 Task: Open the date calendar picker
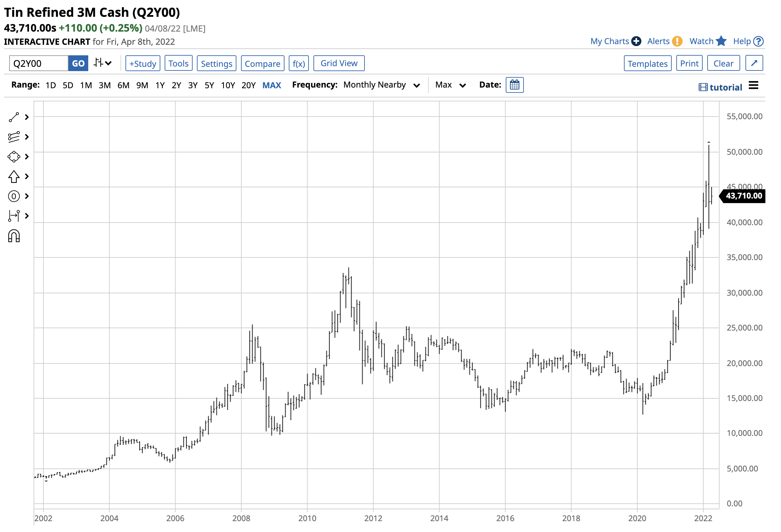pyautogui.click(x=515, y=85)
